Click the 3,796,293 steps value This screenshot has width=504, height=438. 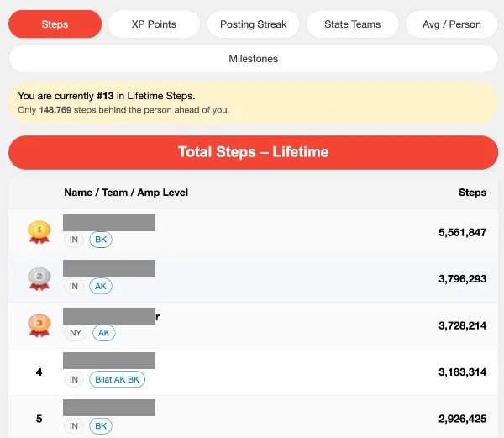tap(462, 279)
